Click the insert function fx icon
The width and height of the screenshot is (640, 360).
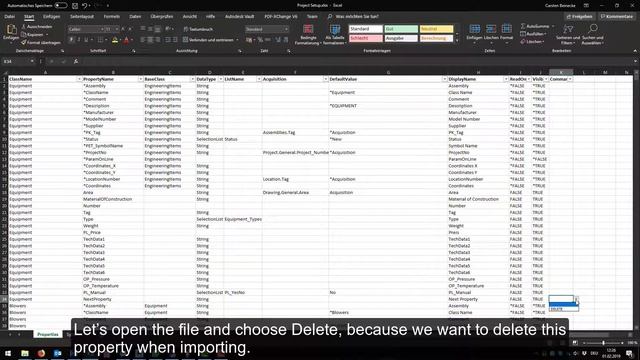76,61
